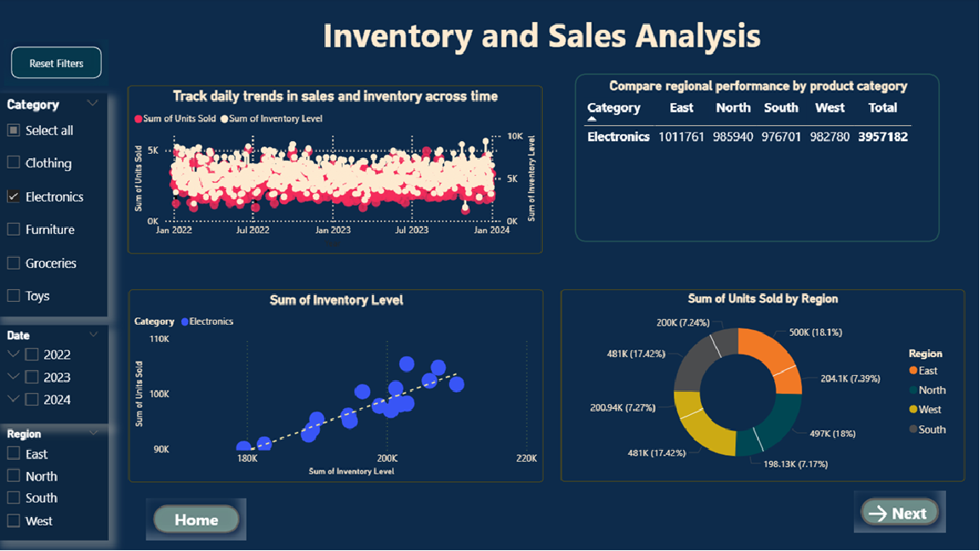980x551 pixels.
Task: Click the North legend teal marker
Action: [x=914, y=390]
